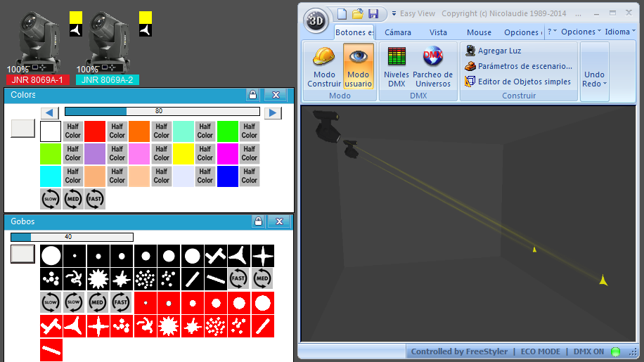Select the red four-point star gobo

98,326
